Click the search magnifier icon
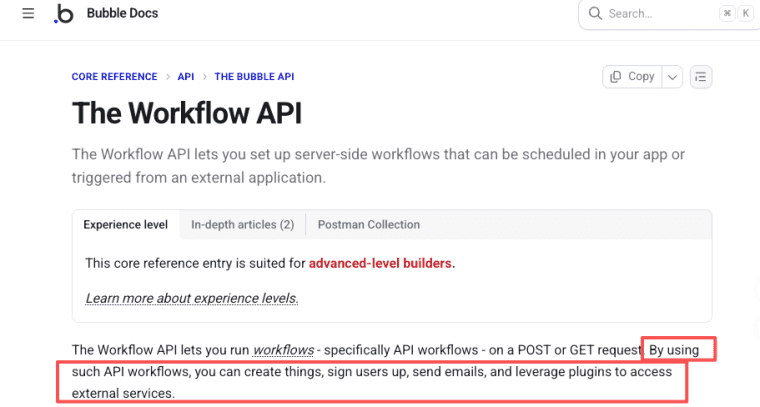Viewport: 760px width, 407px height. tap(595, 13)
